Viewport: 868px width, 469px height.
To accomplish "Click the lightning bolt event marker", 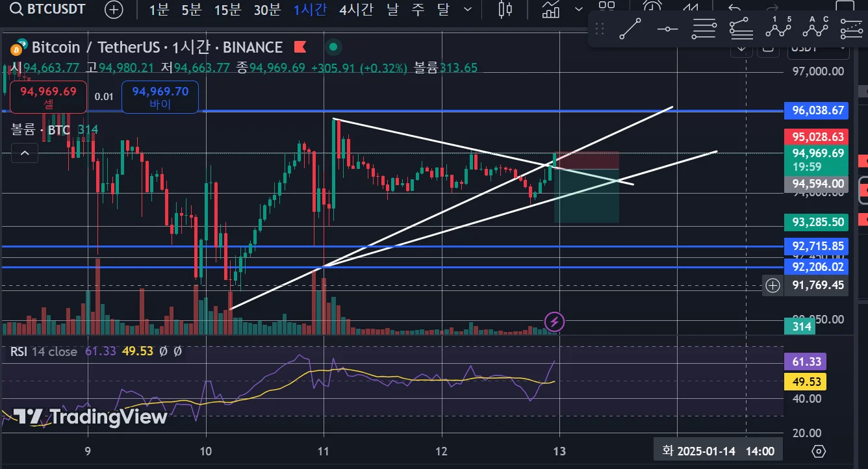I will 554,321.
